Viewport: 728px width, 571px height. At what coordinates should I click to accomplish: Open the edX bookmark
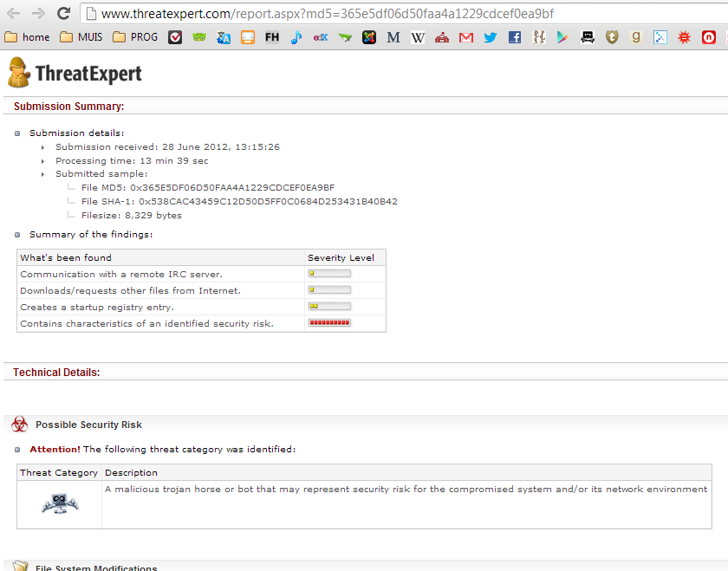(321, 37)
